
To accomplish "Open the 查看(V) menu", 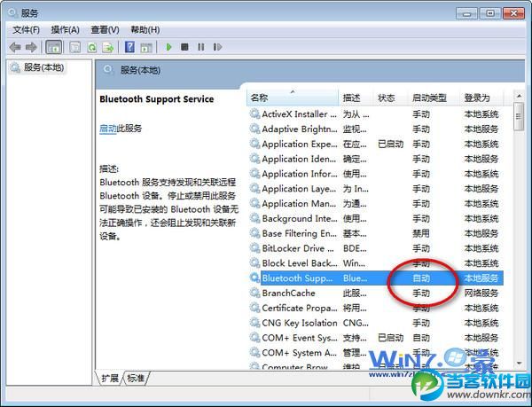I will (105, 30).
